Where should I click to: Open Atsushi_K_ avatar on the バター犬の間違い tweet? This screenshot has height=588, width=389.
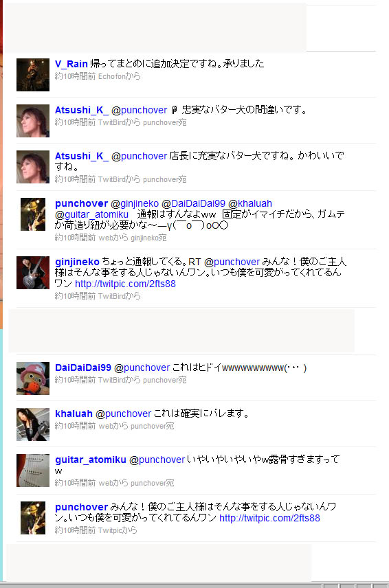pos(33,121)
